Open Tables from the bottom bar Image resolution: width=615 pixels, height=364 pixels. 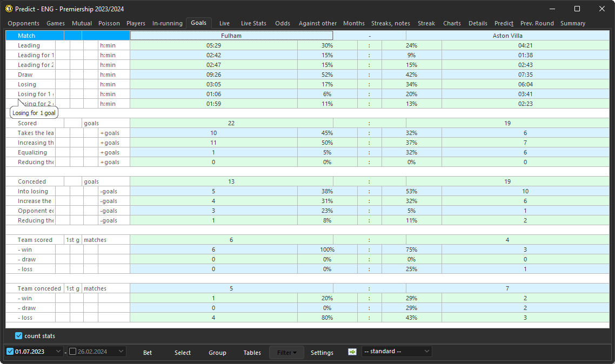click(252, 352)
